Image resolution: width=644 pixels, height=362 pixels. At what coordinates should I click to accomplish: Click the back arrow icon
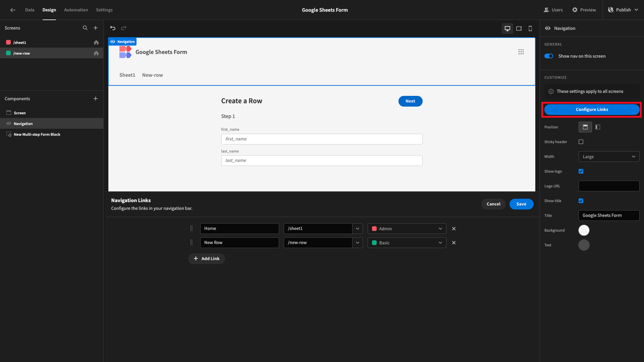pos(13,10)
